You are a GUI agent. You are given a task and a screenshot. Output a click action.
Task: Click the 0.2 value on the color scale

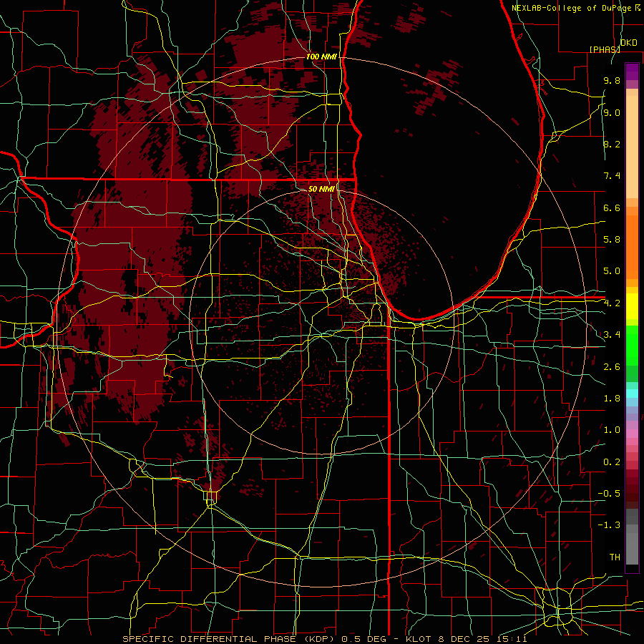click(x=612, y=462)
